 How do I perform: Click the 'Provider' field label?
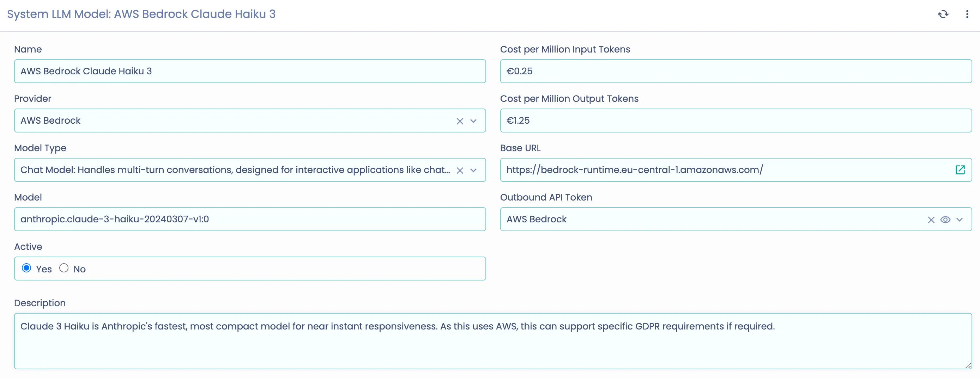32,99
